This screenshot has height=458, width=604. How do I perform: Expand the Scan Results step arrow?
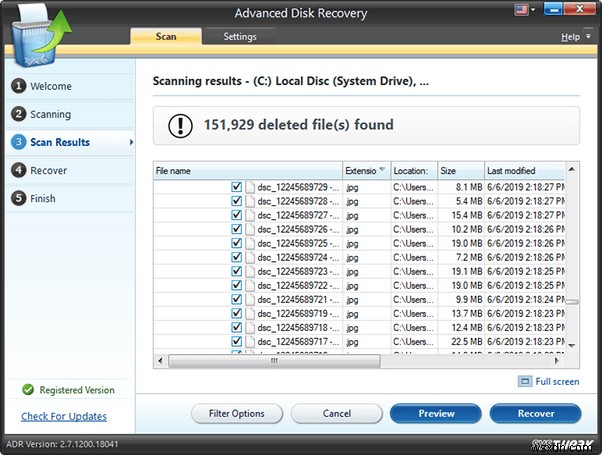130,143
